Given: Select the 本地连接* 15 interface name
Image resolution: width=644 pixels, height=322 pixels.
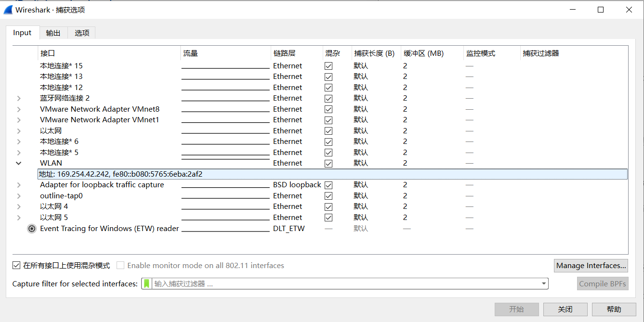Looking at the screenshot, I should click(61, 66).
